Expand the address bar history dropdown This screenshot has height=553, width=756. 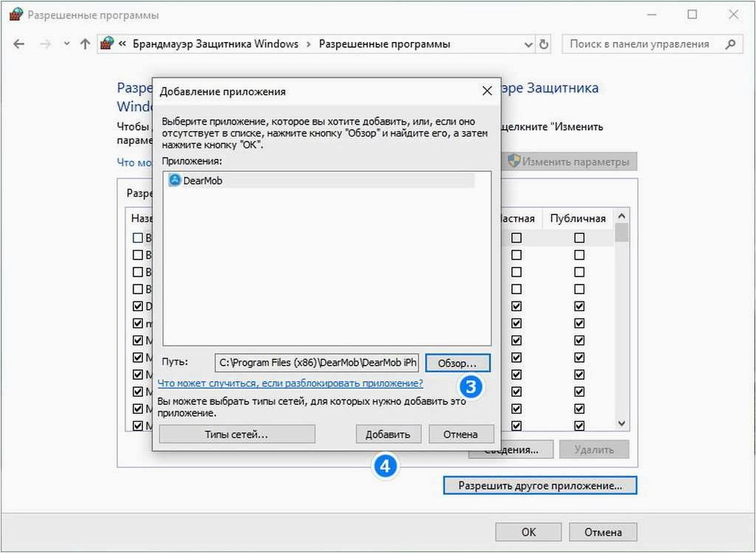(x=528, y=45)
